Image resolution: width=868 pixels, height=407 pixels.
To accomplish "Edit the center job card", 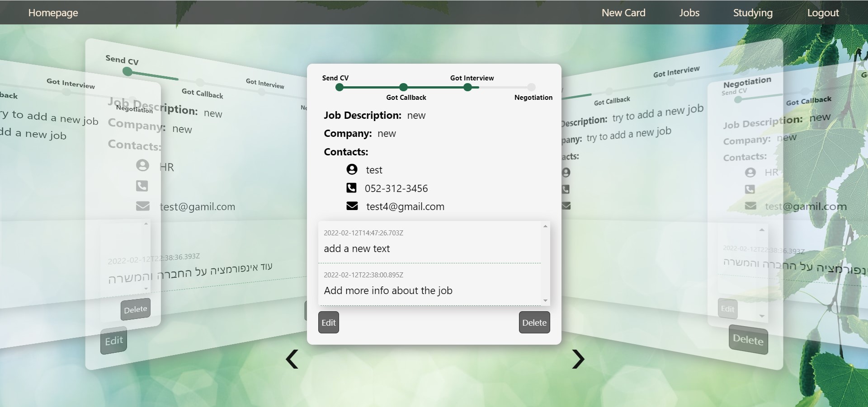I will coord(329,323).
